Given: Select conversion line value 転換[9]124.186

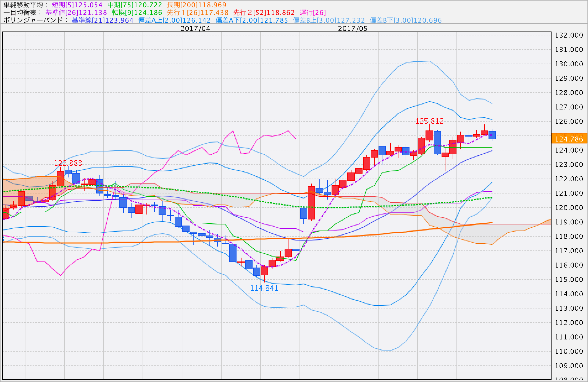Looking at the screenshot, I should (x=137, y=12).
